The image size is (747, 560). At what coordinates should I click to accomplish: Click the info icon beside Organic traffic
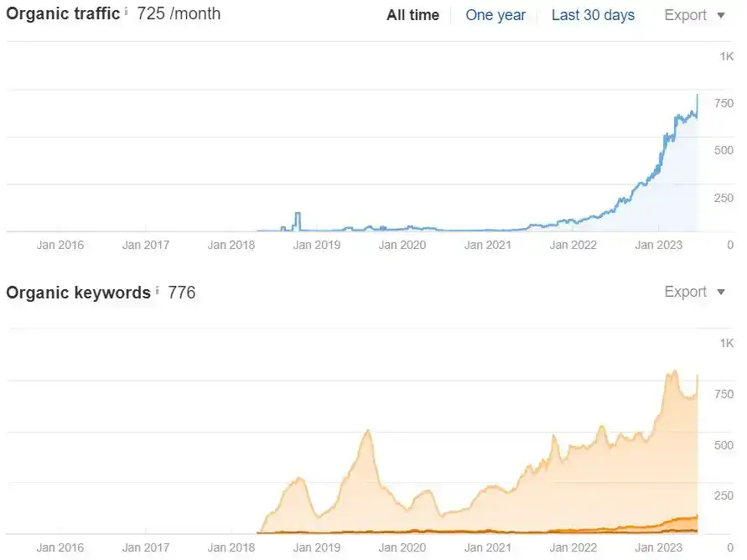click(x=127, y=12)
